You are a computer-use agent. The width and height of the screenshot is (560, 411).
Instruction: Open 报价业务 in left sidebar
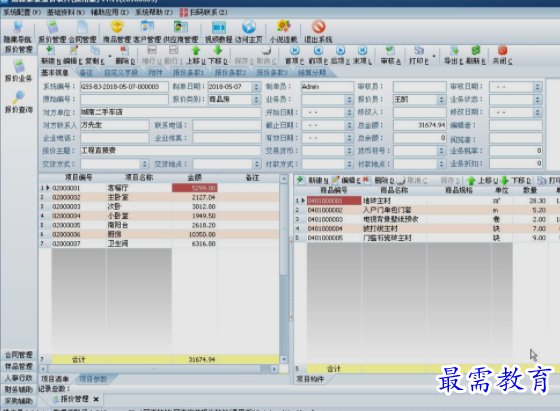(19, 71)
